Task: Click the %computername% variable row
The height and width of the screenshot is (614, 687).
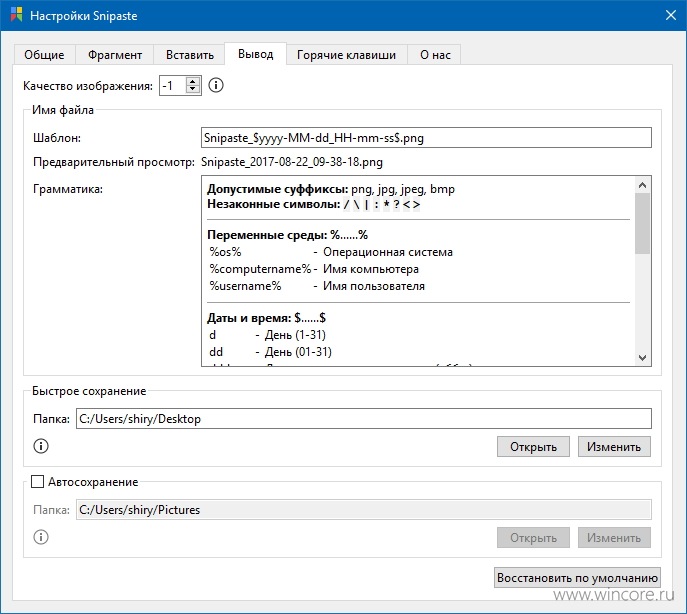Action: click(x=314, y=269)
